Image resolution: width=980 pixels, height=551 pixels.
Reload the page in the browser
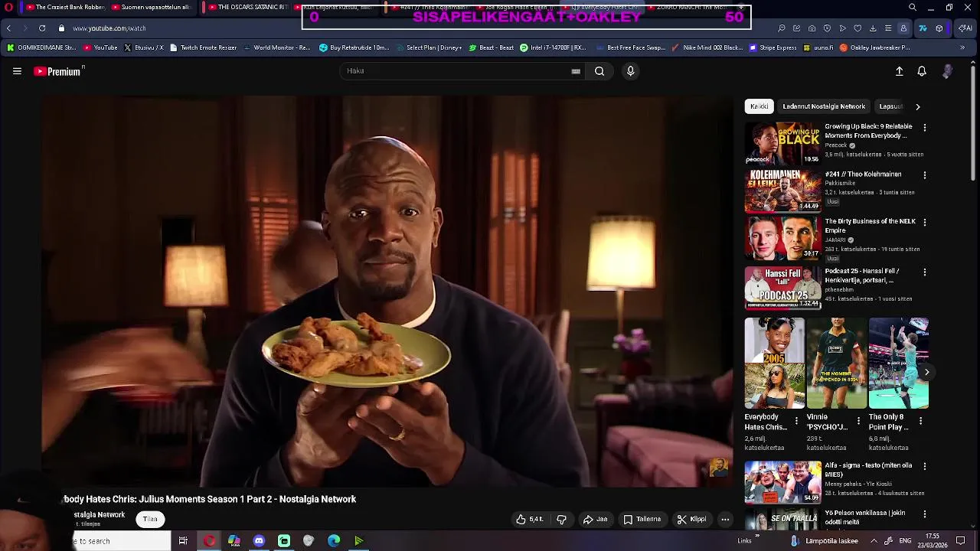pyautogui.click(x=42, y=28)
